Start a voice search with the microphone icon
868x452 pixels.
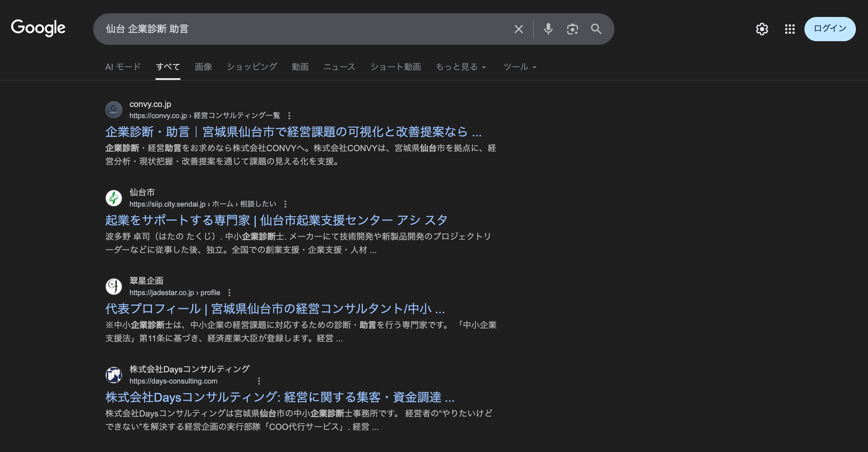[548, 29]
